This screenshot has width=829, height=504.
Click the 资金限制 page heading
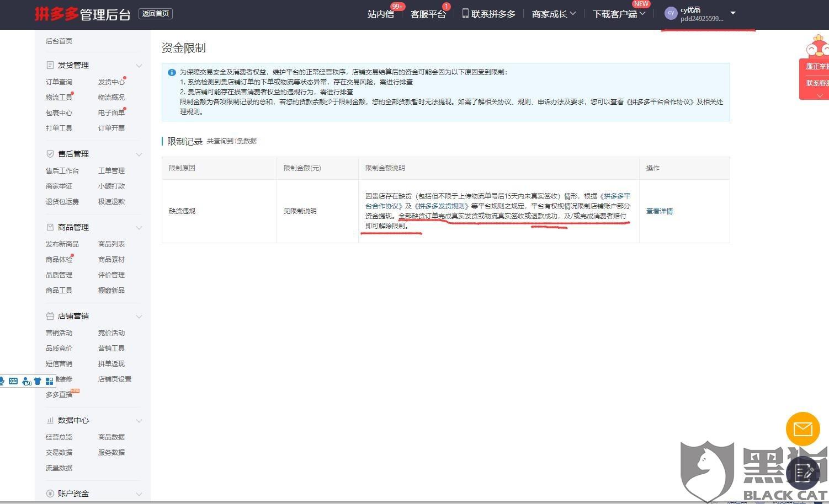pos(184,48)
